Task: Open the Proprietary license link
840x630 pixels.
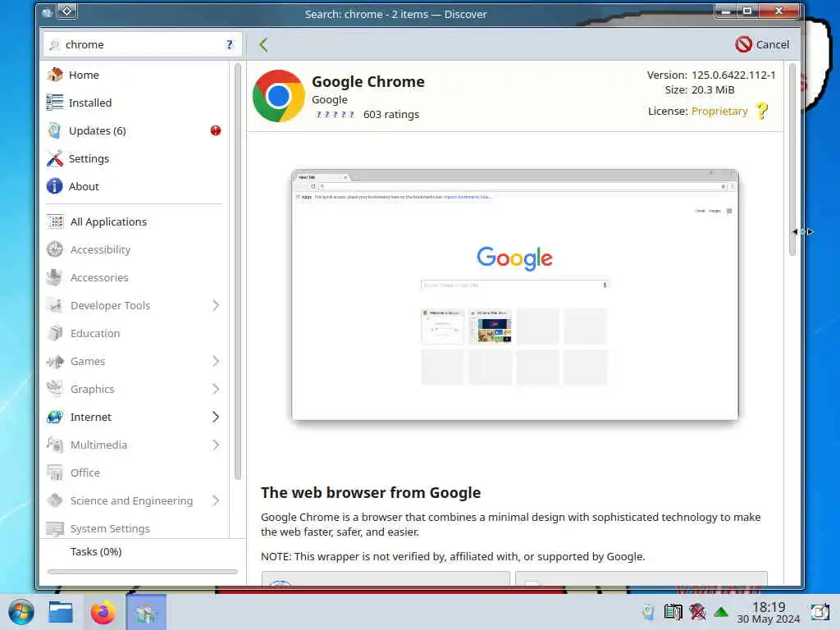Action: click(719, 111)
